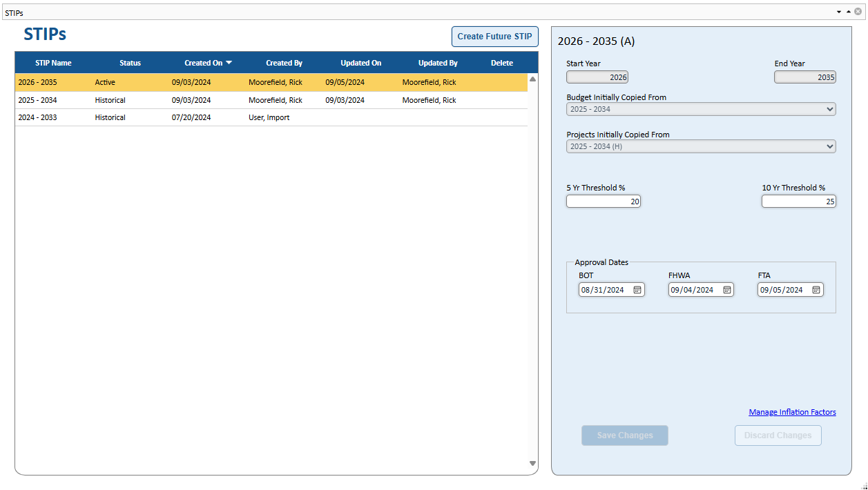Sort by the Status column header
The width and height of the screenshot is (868, 490).
click(130, 63)
